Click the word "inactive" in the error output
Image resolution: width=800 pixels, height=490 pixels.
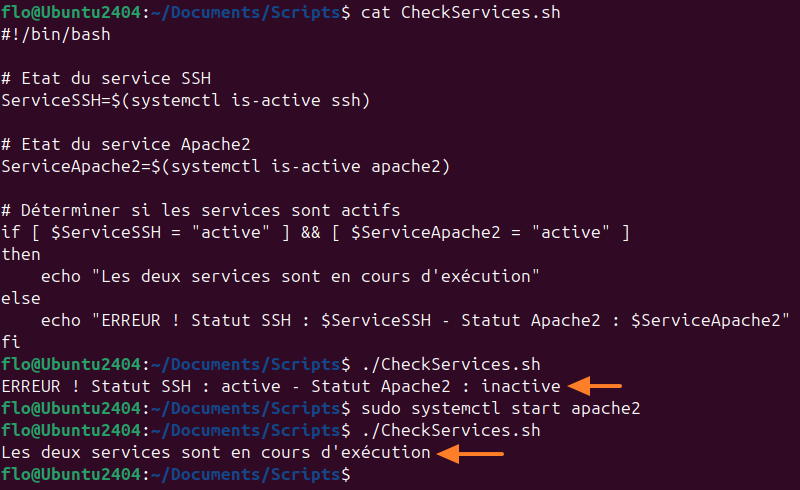point(522,385)
